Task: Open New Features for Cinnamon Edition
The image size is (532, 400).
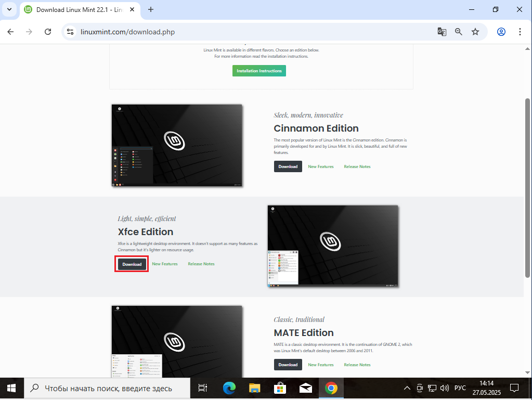Action: pos(320,166)
